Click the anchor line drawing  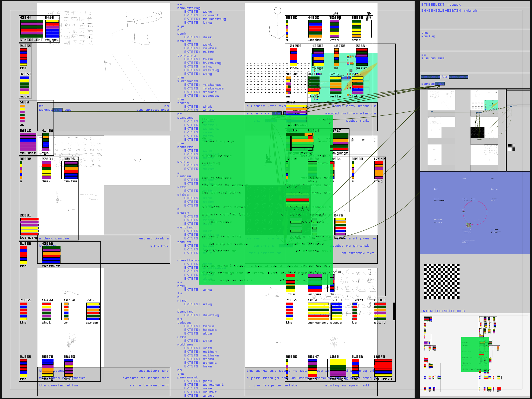click(275, 25)
